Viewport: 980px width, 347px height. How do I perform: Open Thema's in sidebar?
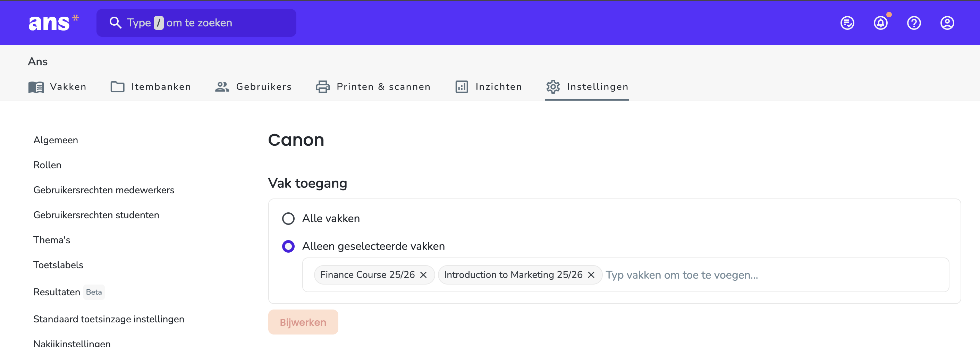(52, 240)
